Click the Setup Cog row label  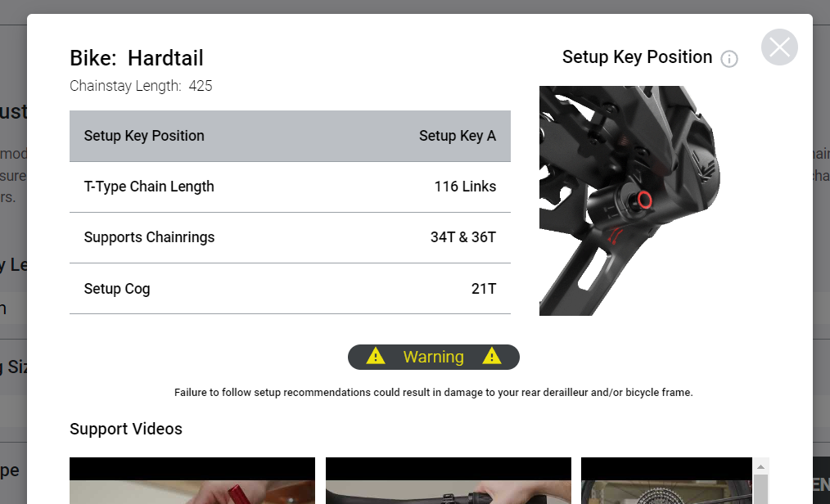117,288
